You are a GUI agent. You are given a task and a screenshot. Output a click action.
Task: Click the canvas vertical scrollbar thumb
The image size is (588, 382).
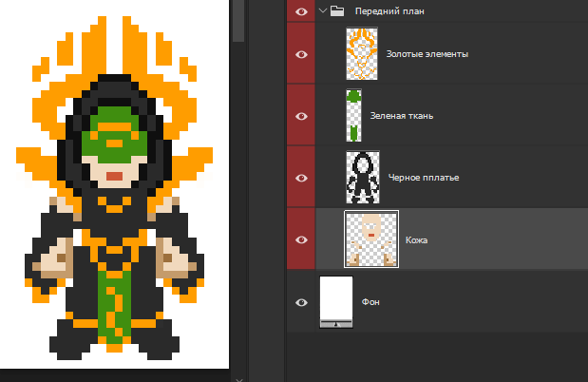pyautogui.click(x=238, y=21)
